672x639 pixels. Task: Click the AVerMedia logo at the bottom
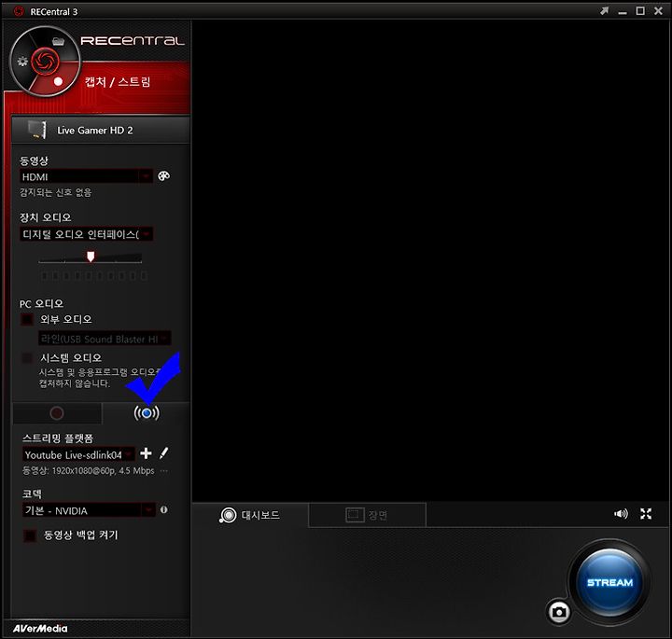[x=40, y=629]
